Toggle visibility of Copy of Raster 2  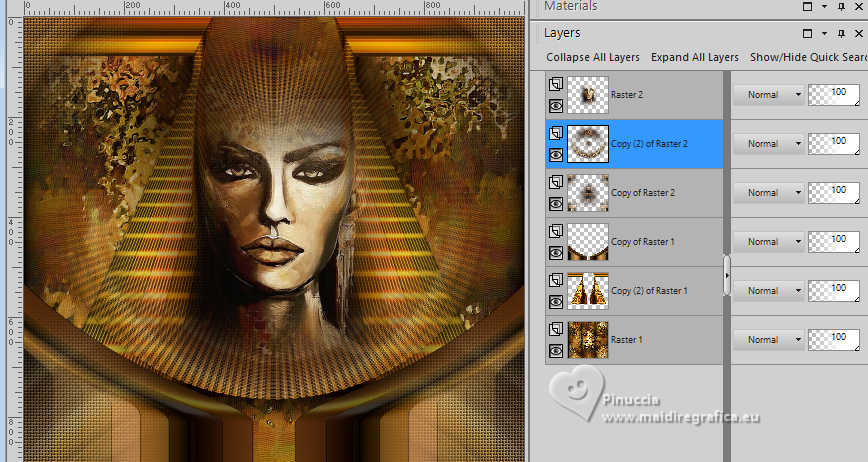556,204
